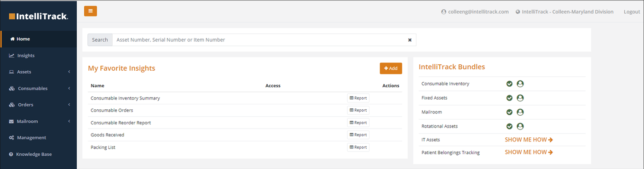
Task: Click SHOW ME HOW for Patient Belongings Tracking
Action: pos(529,152)
